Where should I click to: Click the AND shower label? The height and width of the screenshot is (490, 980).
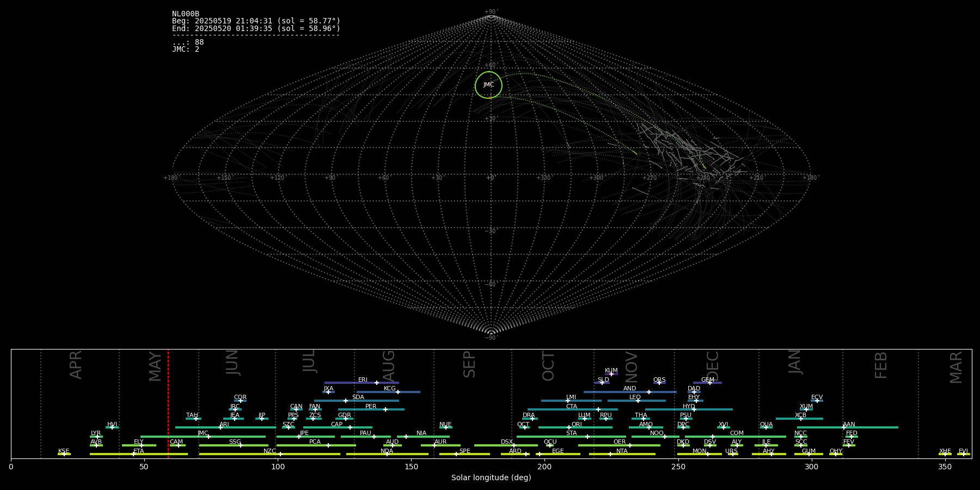point(629,389)
